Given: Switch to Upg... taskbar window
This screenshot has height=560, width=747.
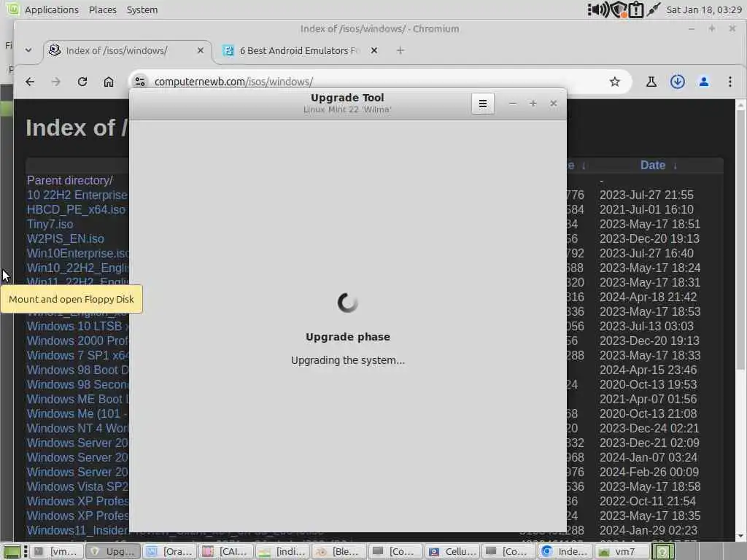Looking at the screenshot, I should click(113, 551).
